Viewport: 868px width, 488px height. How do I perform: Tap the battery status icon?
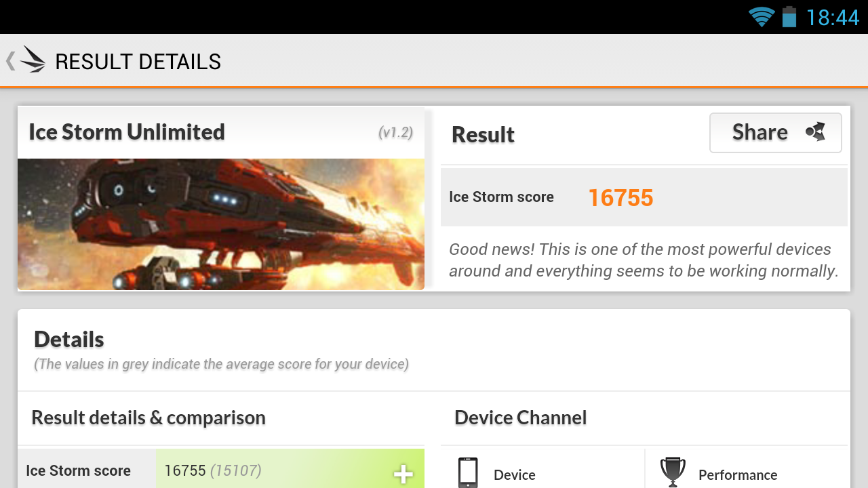click(789, 16)
